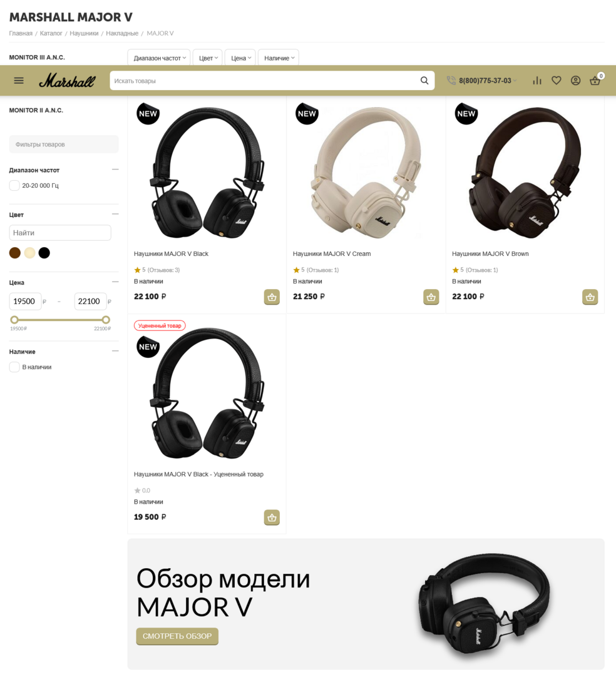Add discounted MAJOR V Black to cart

click(272, 517)
